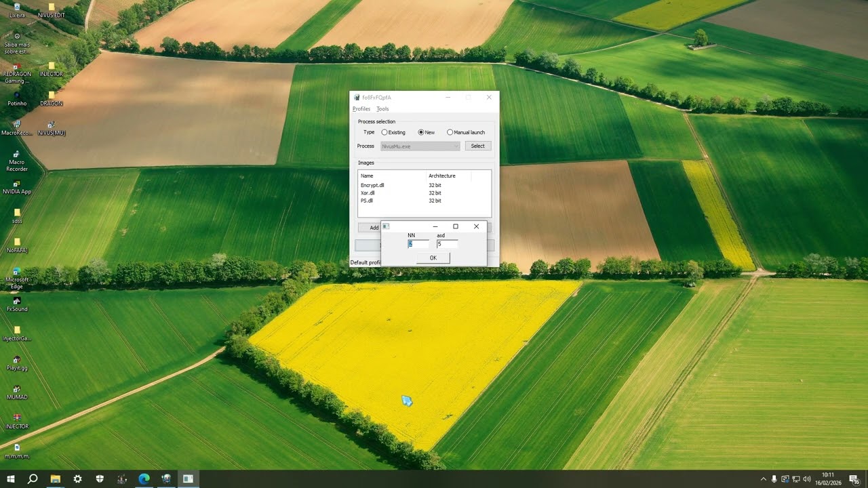Close the small NN/asd dialog

476,226
